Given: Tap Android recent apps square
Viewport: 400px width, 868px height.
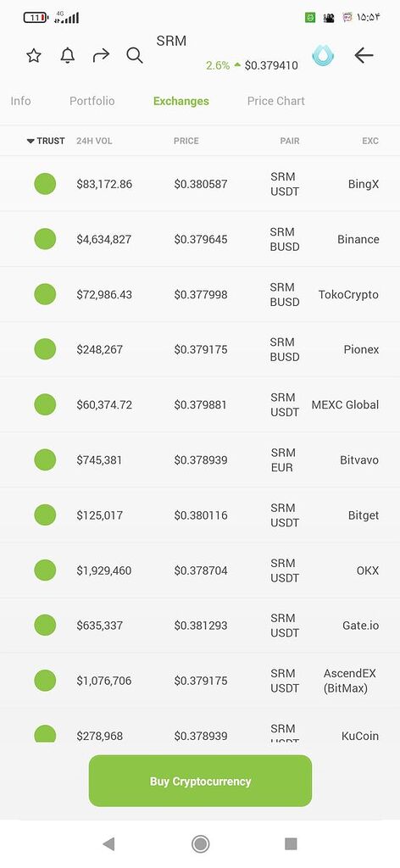Looking at the screenshot, I should tap(291, 843).
